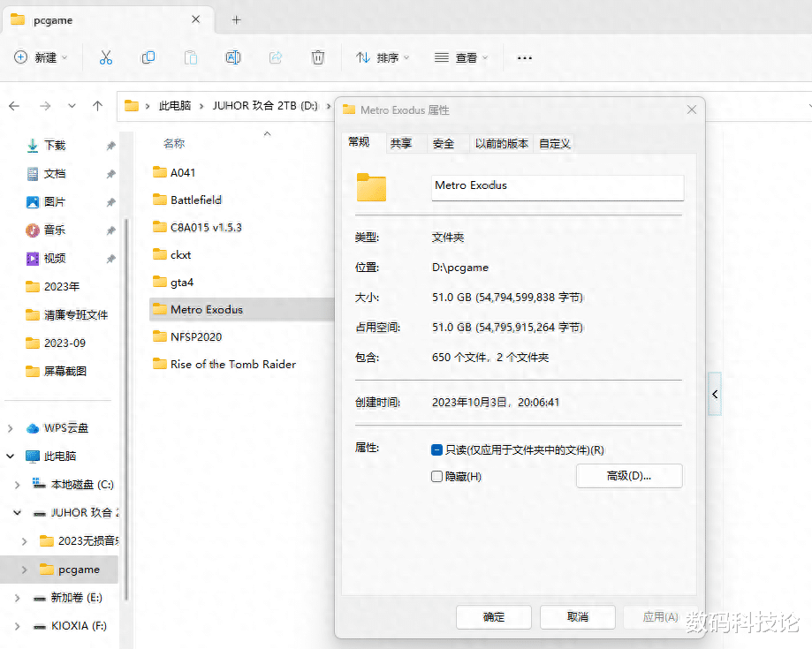Click the preview pane collapse arrow
Screen dimensions: 812x649
715,395
